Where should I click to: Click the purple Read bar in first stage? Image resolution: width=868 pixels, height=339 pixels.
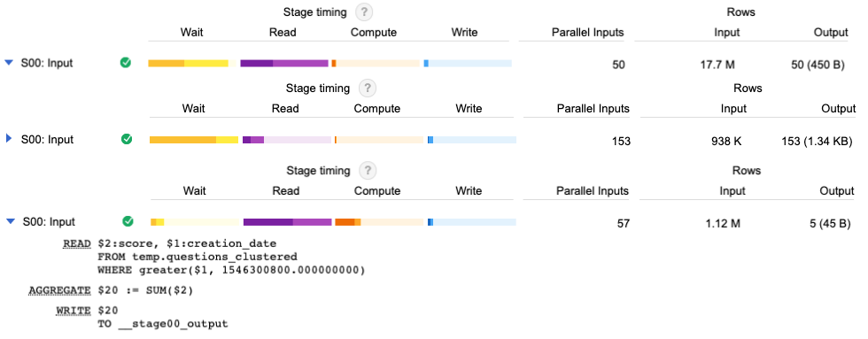[x=284, y=64]
